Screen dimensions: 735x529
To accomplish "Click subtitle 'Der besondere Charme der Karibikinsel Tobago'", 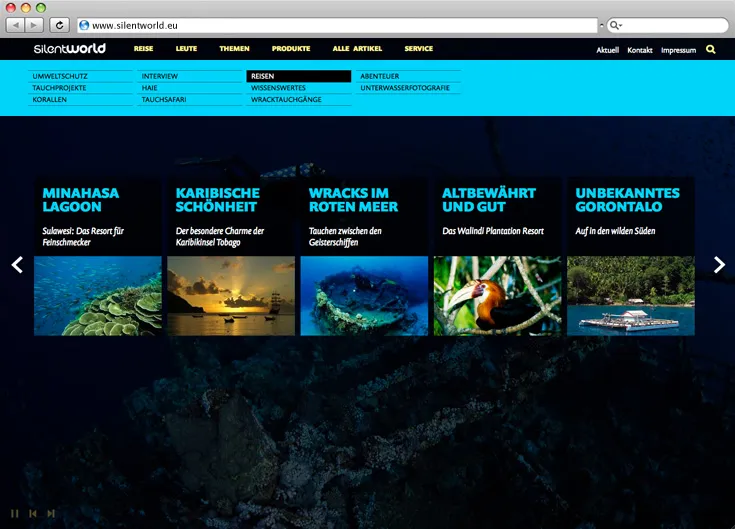I will pyautogui.click(x=220, y=237).
